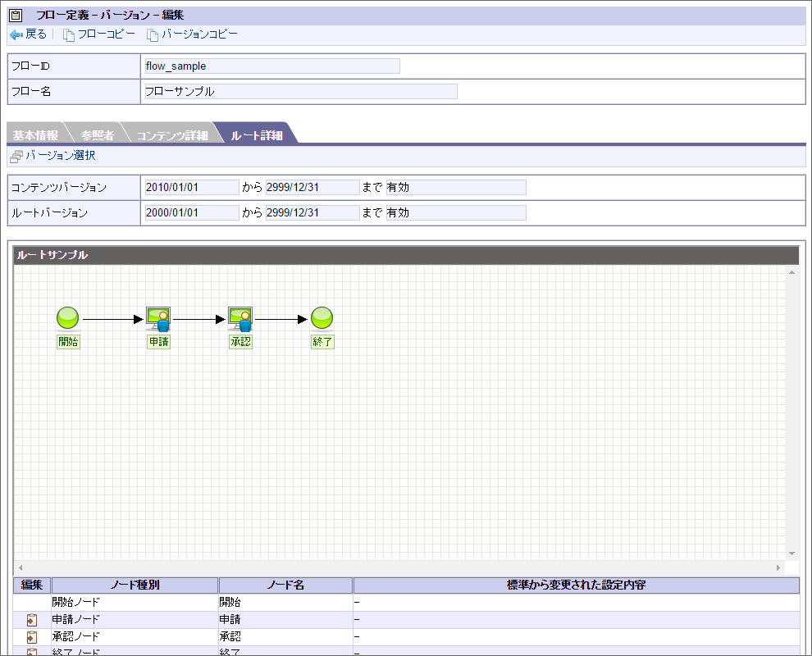
Task: Click route version start date 2000/01/01
Action: 192,213
